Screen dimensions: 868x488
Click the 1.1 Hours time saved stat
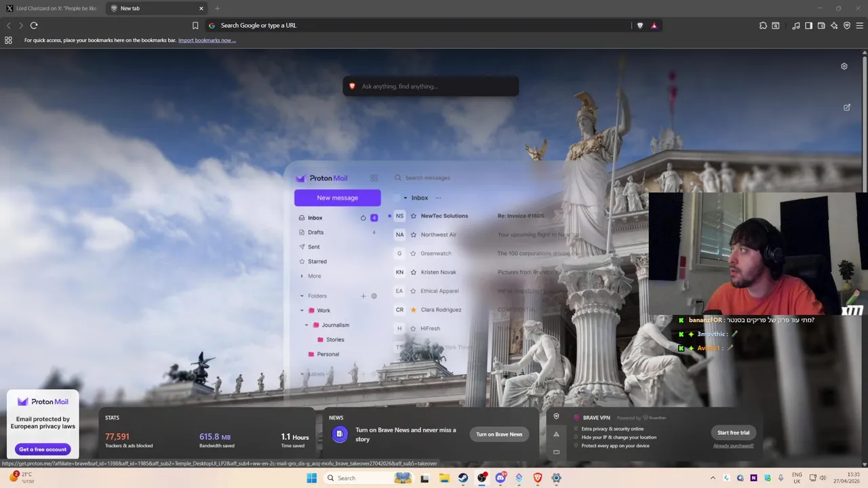point(295,441)
